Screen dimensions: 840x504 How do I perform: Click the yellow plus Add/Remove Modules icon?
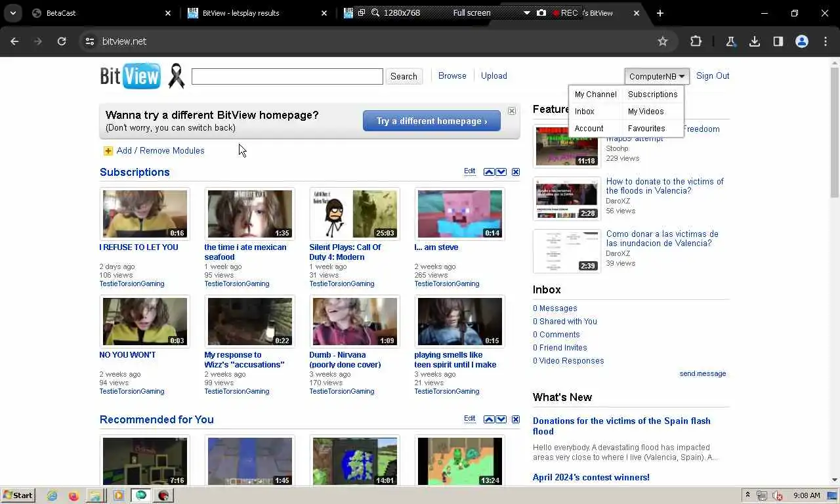click(108, 151)
